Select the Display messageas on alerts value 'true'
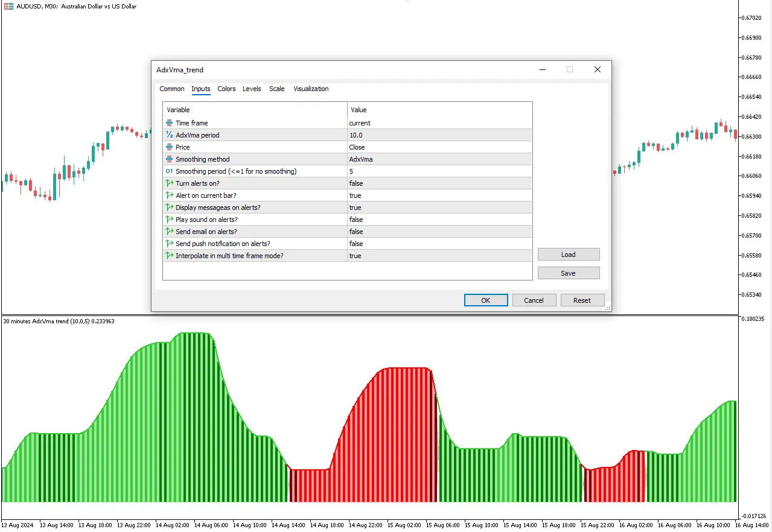Image resolution: width=772 pixels, height=532 pixels. click(x=355, y=207)
